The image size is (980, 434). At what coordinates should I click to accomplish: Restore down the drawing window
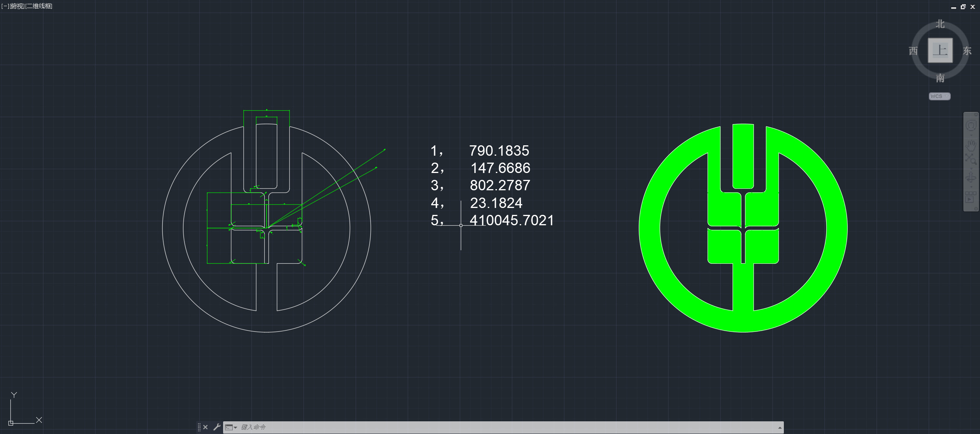pyautogui.click(x=963, y=7)
